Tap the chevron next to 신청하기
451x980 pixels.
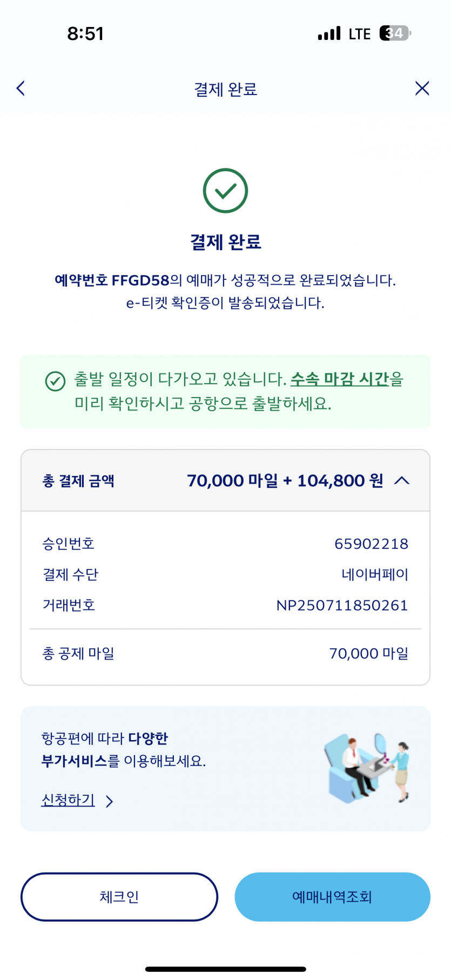click(x=110, y=801)
